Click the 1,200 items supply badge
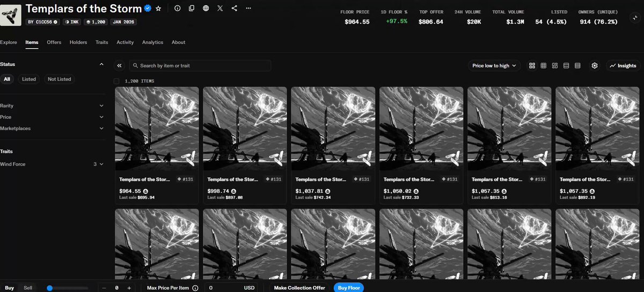 (x=96, y=22)
